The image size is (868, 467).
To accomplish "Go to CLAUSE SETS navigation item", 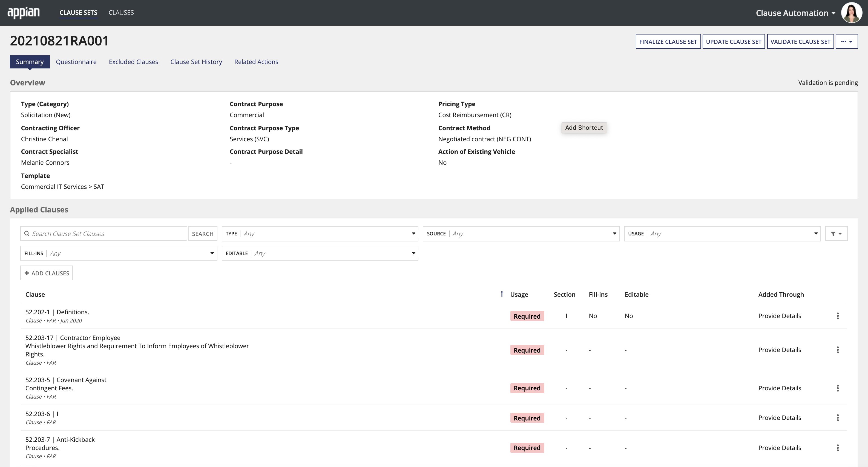I will point(78,13).
